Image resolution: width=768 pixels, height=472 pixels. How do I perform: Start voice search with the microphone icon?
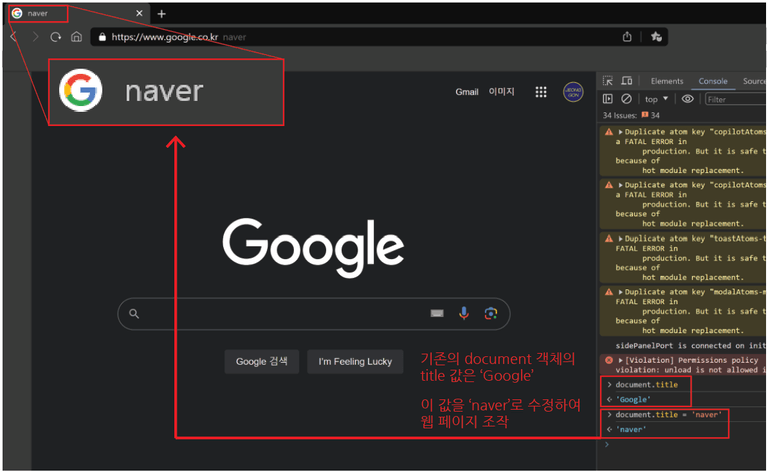tap(463, 313)
